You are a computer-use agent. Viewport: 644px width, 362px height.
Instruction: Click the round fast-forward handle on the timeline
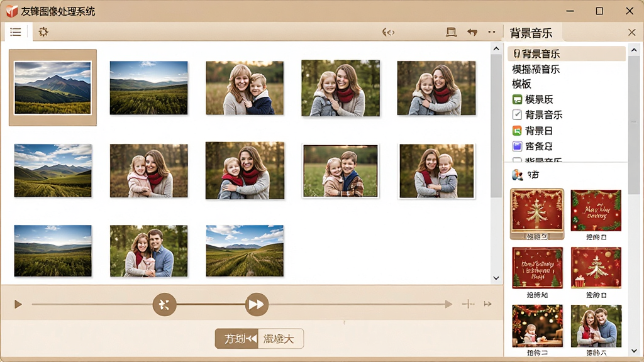click(257, 305)
